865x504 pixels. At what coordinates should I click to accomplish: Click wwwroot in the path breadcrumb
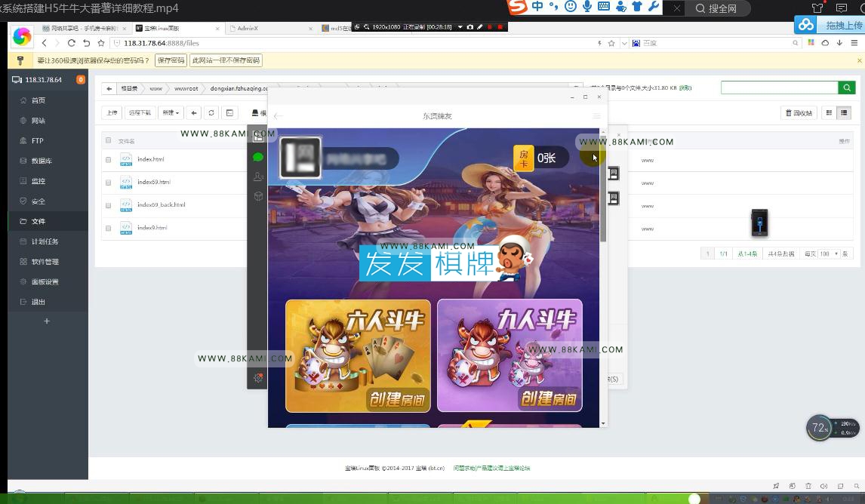186,88
